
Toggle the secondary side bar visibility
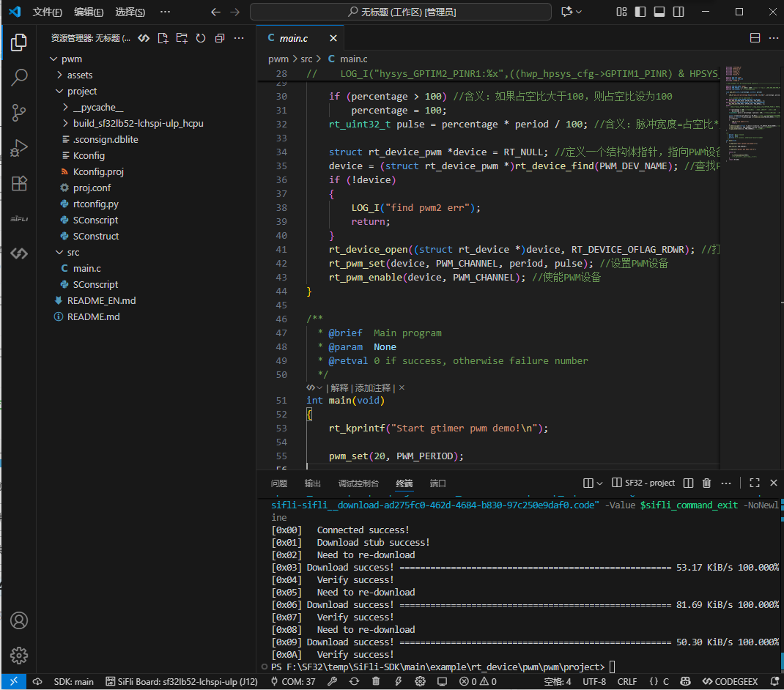pos(678,12)
